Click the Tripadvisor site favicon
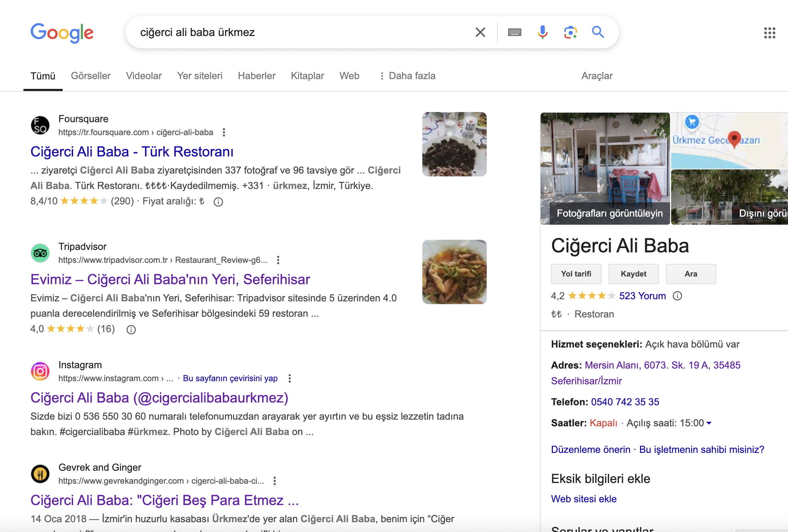 click(40, 253)
